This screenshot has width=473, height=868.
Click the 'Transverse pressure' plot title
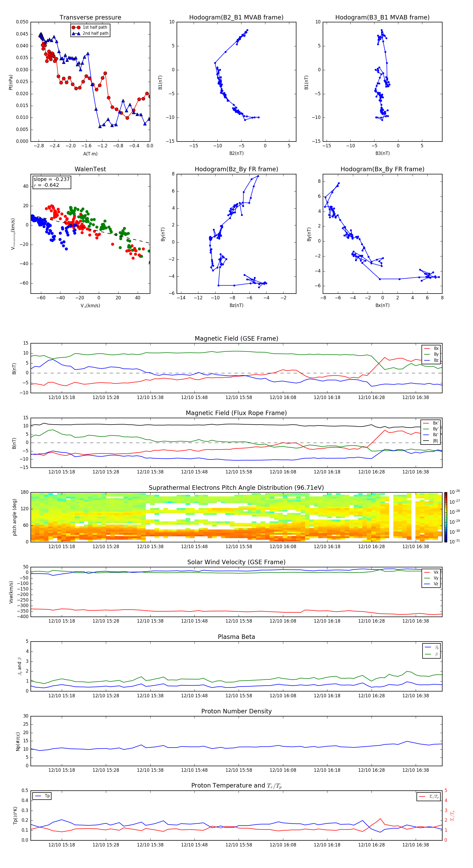(90, 18)
